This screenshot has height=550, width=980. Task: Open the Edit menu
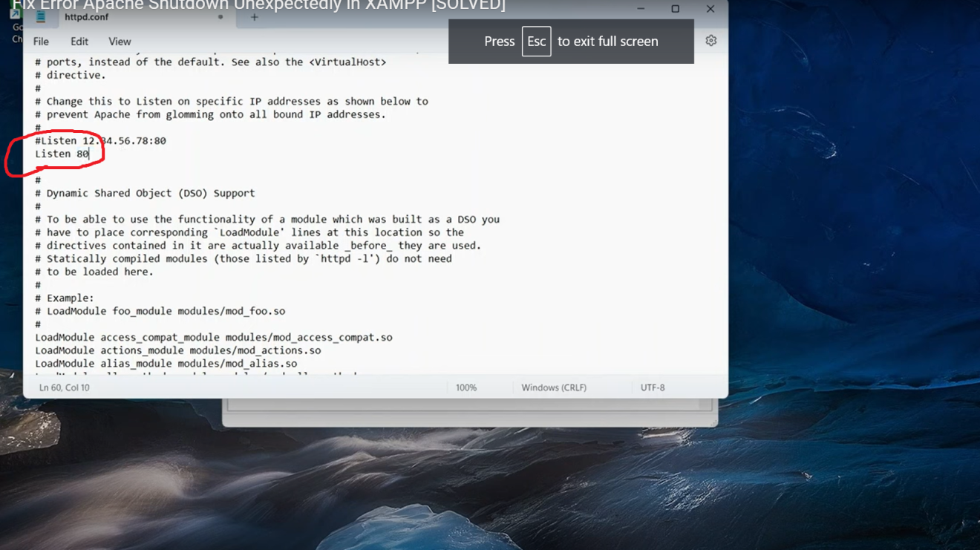[79, 42]
